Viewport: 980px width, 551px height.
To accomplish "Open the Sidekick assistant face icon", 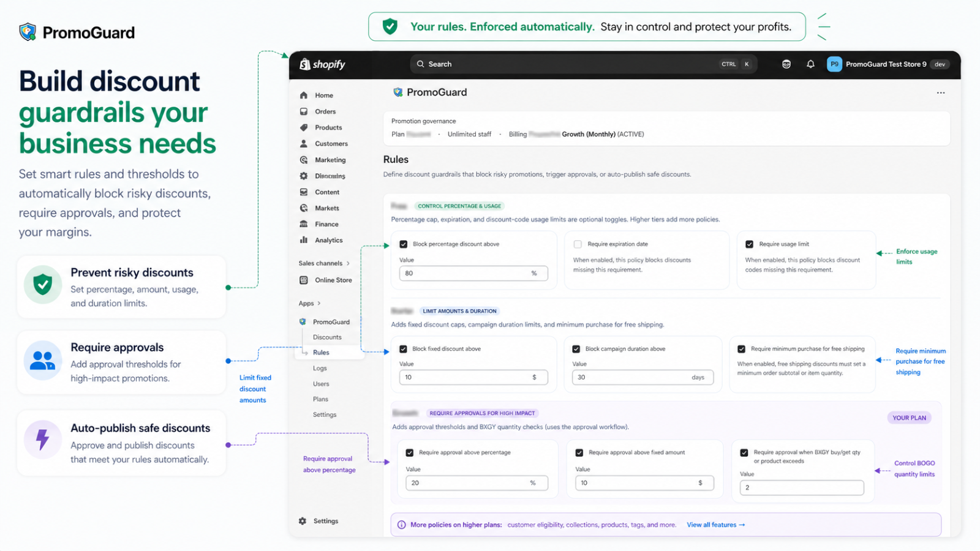I will click(x=786, y=64).
